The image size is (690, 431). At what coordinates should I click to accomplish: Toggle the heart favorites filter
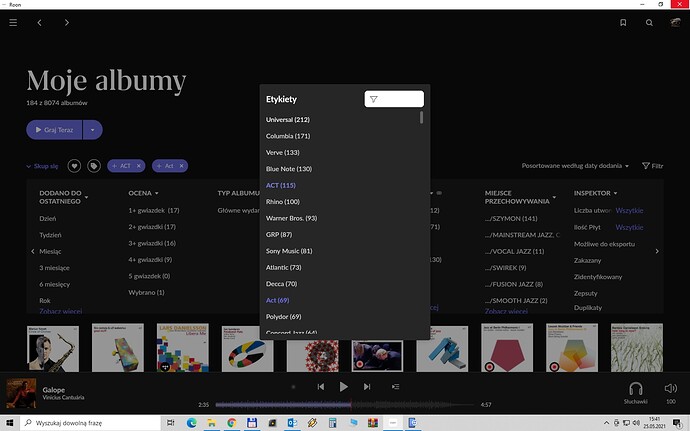pyautogui.click(x=74, y=166)
